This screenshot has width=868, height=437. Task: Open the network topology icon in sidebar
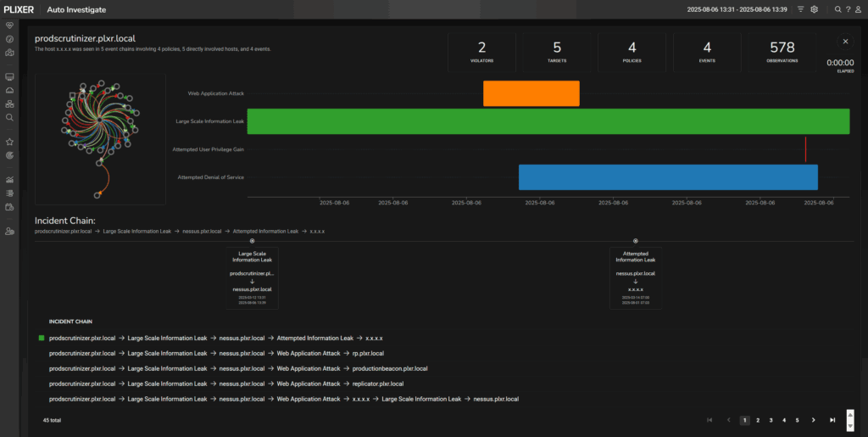[8, 104]
